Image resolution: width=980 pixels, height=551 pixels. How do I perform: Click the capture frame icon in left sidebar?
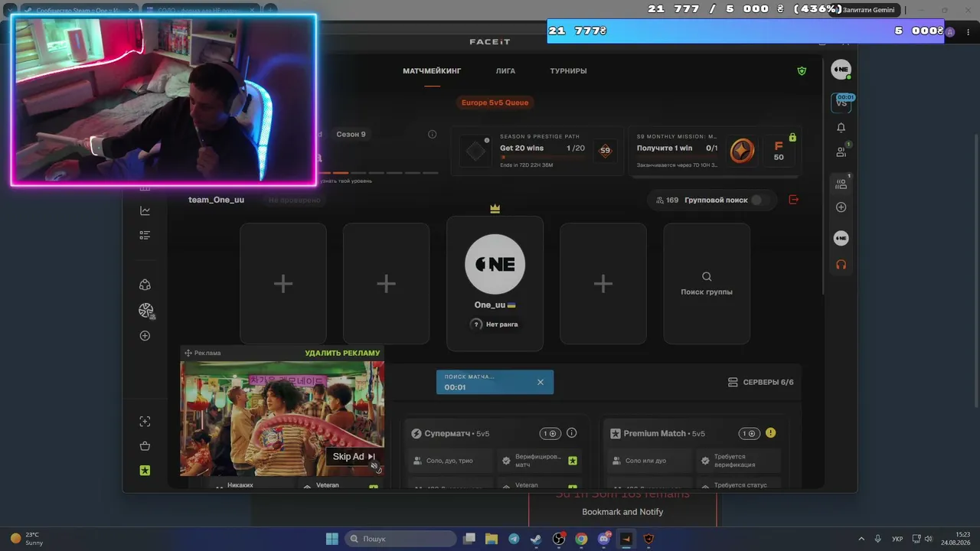pos(145,422)
